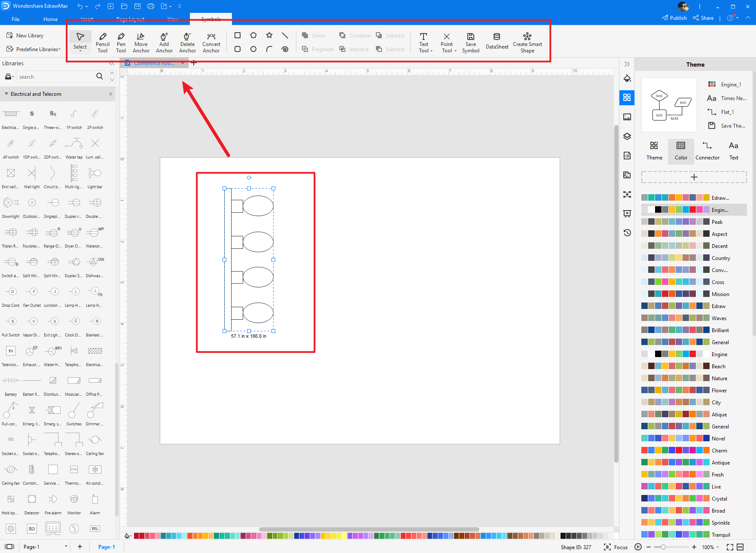Pick the star shape drawing tool
This screenshot has width=756, height=553.
point(269,35)
